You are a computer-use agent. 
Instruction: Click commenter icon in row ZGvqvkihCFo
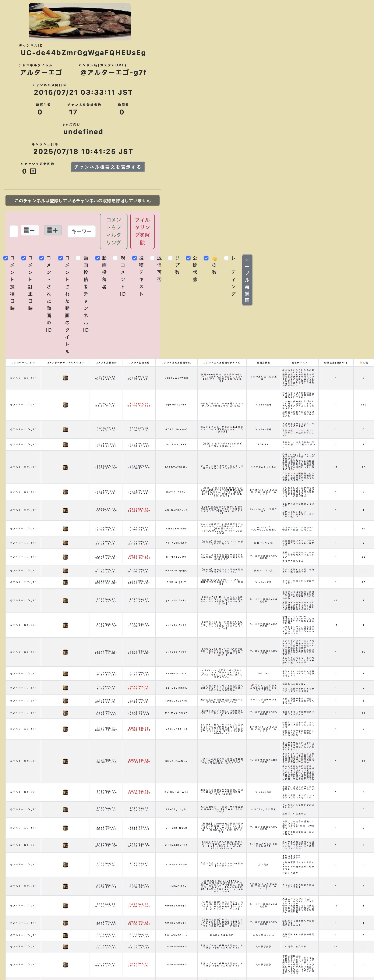click(x=66, y=865)
